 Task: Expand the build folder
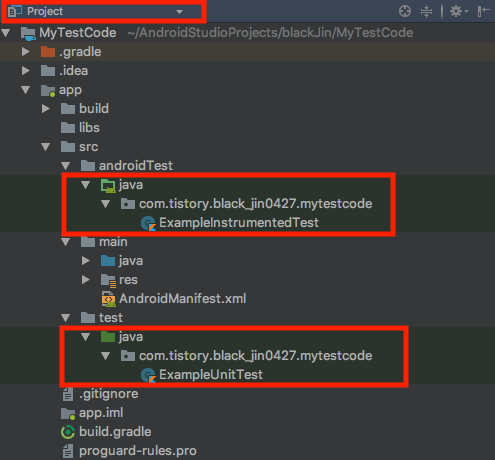46,109
